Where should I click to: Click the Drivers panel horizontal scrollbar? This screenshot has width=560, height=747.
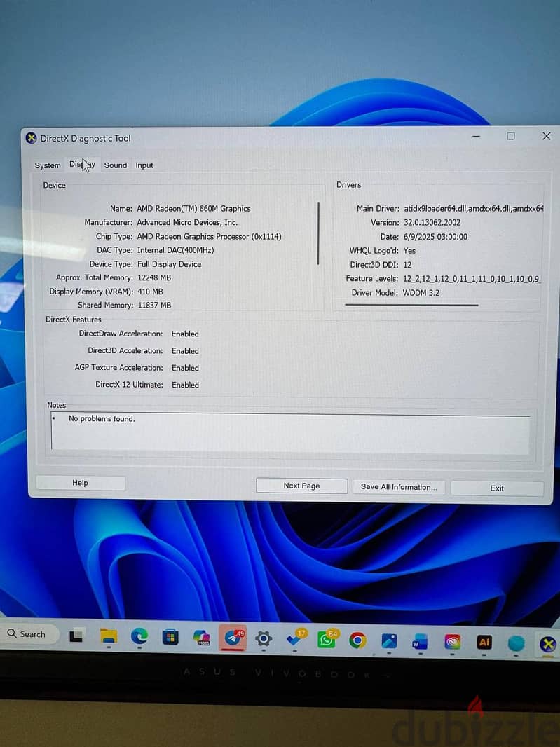click(x=411, y=305)
